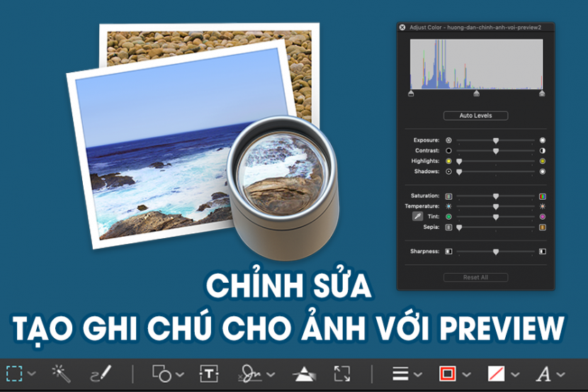Open Adjust Color prism tool
The image size is (588, 392).
coord(304,374)
